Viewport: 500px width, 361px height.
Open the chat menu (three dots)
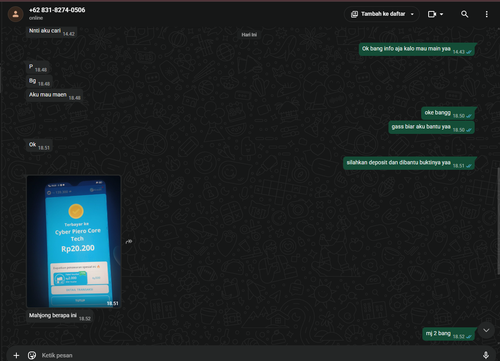coord(486,14)
